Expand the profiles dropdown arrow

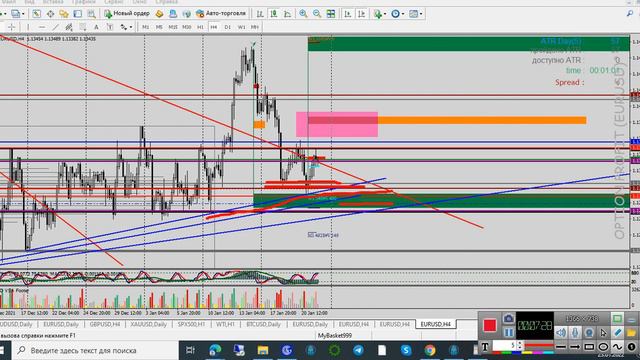[23, 14]
